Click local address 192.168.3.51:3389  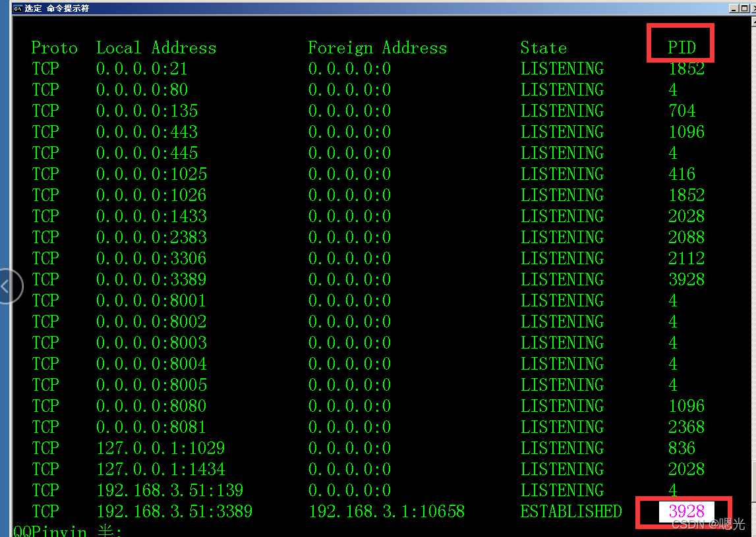[175, 511]
